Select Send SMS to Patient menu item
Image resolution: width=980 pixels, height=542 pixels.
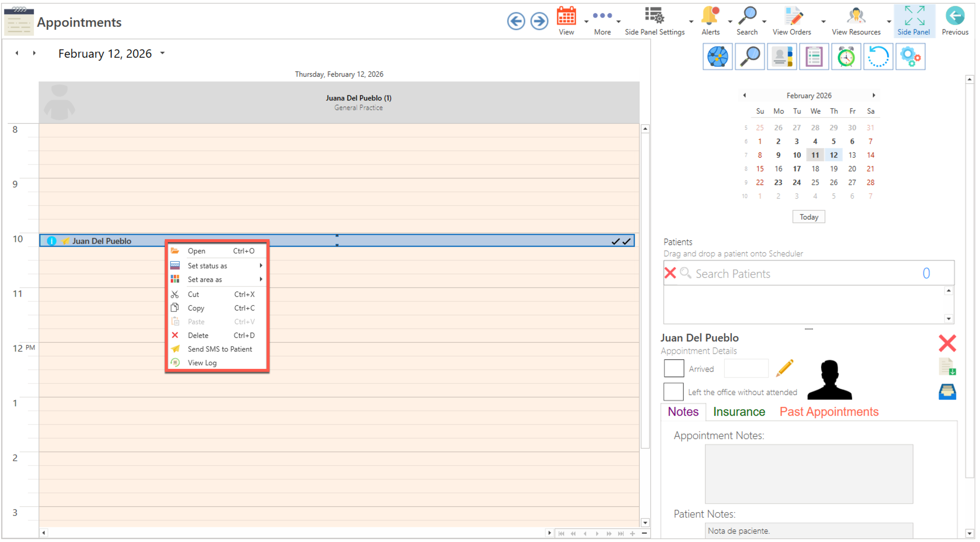click(x=220, y=349)
